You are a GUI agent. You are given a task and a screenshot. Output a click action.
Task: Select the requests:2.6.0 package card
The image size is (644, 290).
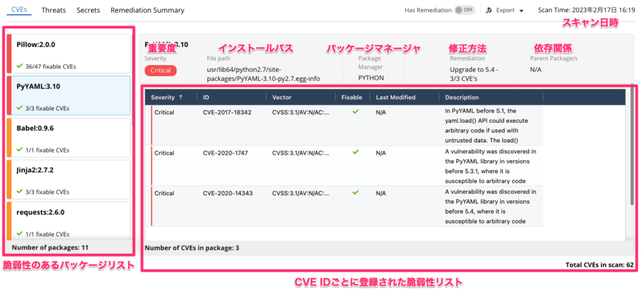pyautogui.click(x=68, y=220)
